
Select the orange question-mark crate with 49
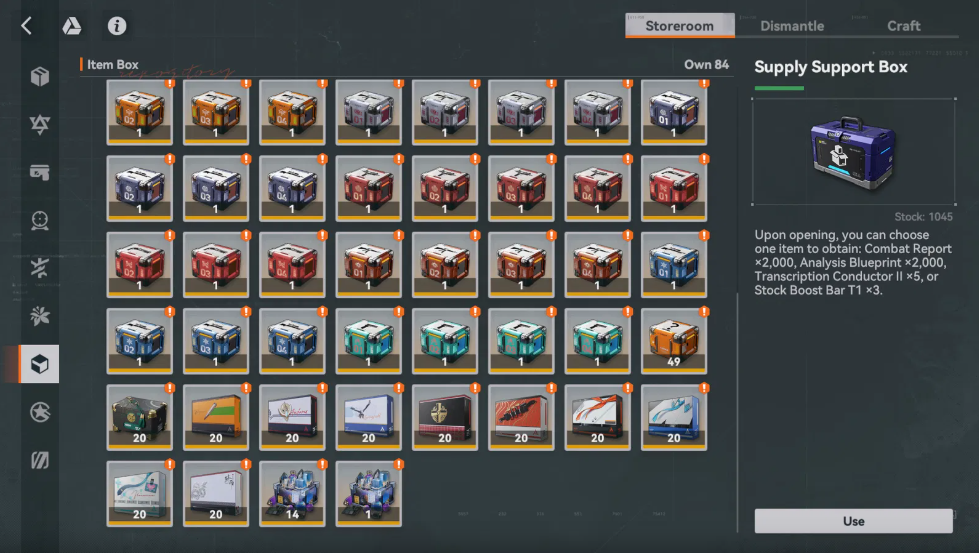(x=674, y=341)
